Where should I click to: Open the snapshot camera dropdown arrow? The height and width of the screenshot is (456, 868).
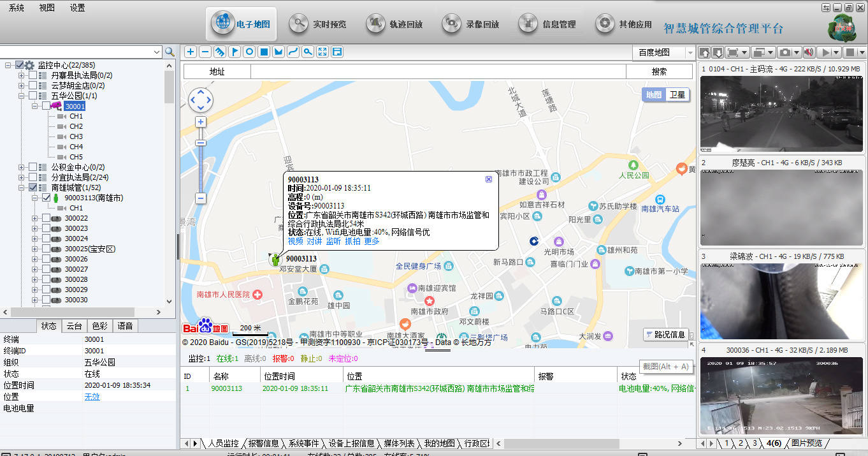tap(797, 52)
